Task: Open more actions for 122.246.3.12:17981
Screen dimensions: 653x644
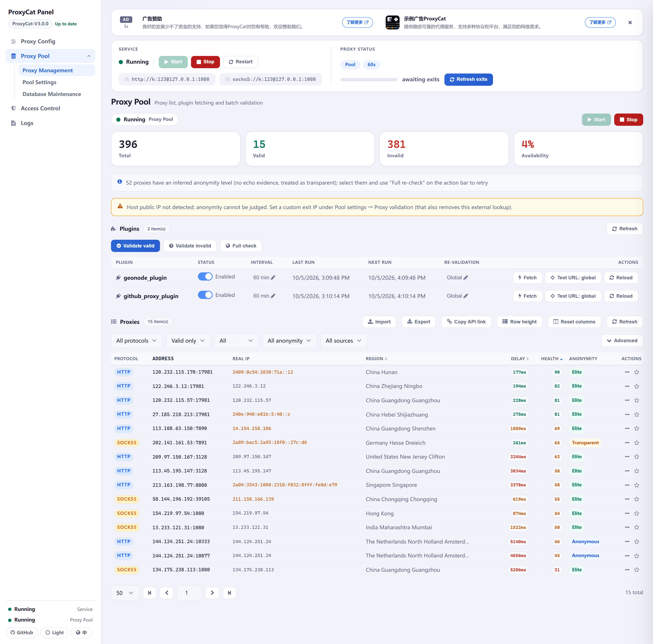Action: click(627, 386)
